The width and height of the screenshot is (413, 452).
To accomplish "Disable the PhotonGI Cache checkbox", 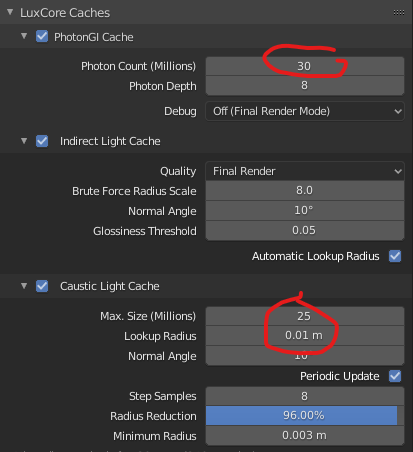I will 42,36.
